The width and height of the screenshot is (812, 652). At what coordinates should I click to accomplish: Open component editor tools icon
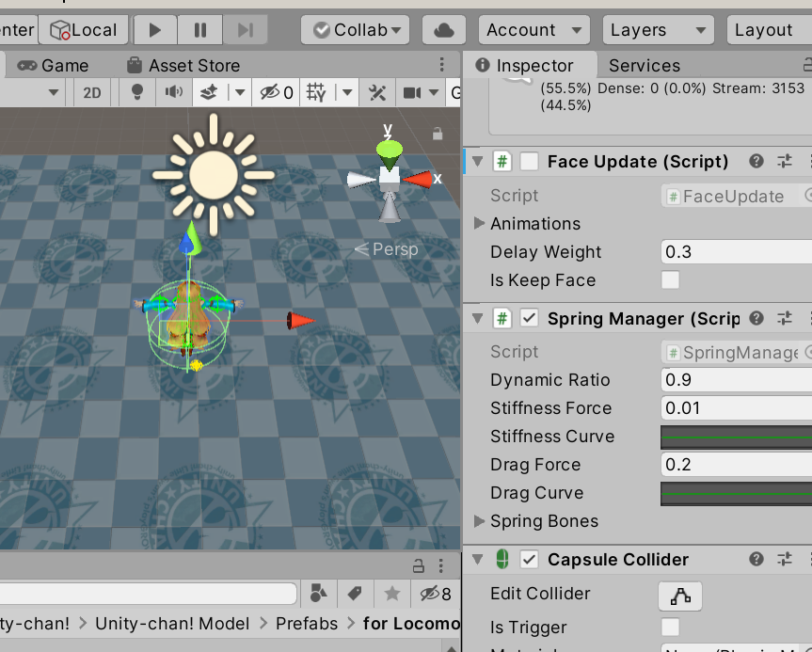pos(377,93)
